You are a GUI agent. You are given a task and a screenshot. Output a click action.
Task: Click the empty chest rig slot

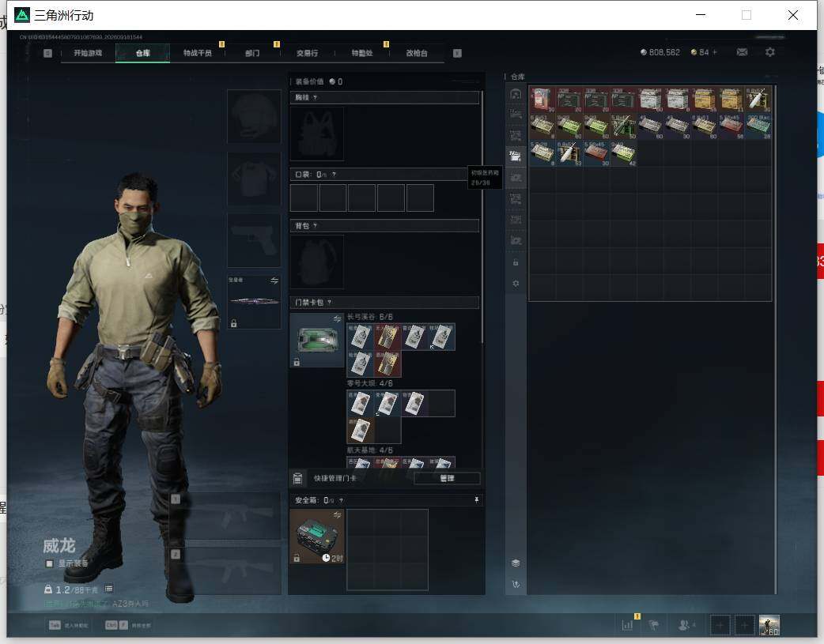click(317, 134)
